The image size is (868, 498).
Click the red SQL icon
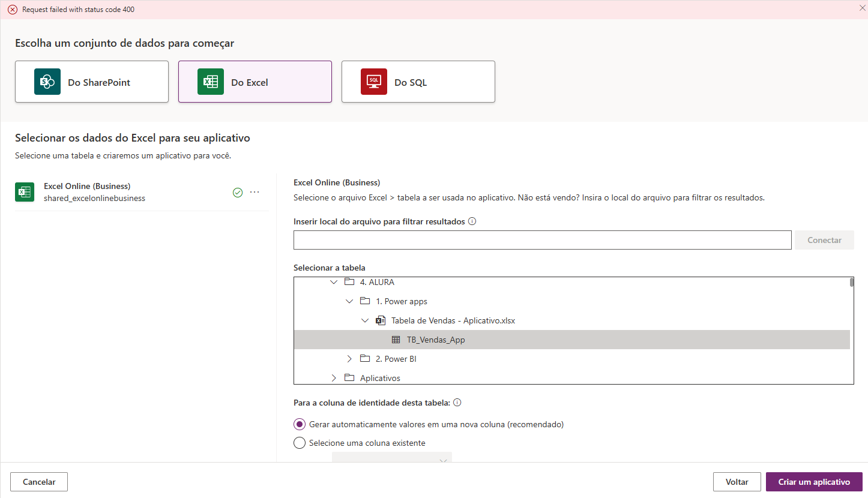374,82
